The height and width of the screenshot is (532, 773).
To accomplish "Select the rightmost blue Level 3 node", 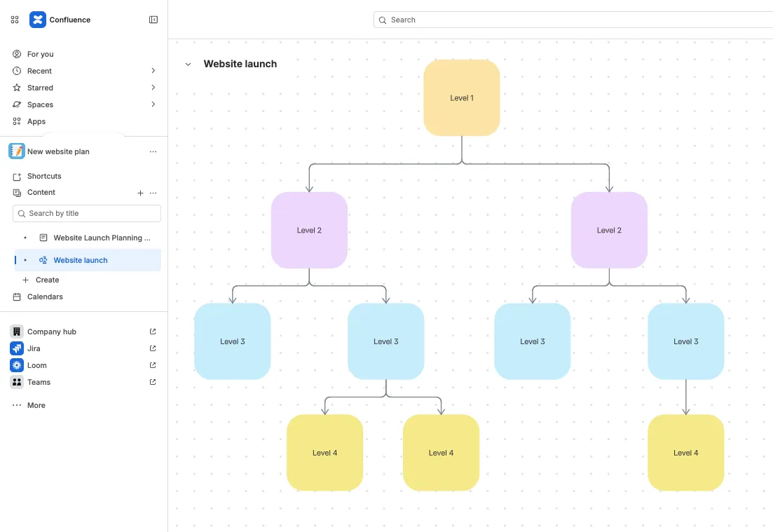I will (685, 341).
